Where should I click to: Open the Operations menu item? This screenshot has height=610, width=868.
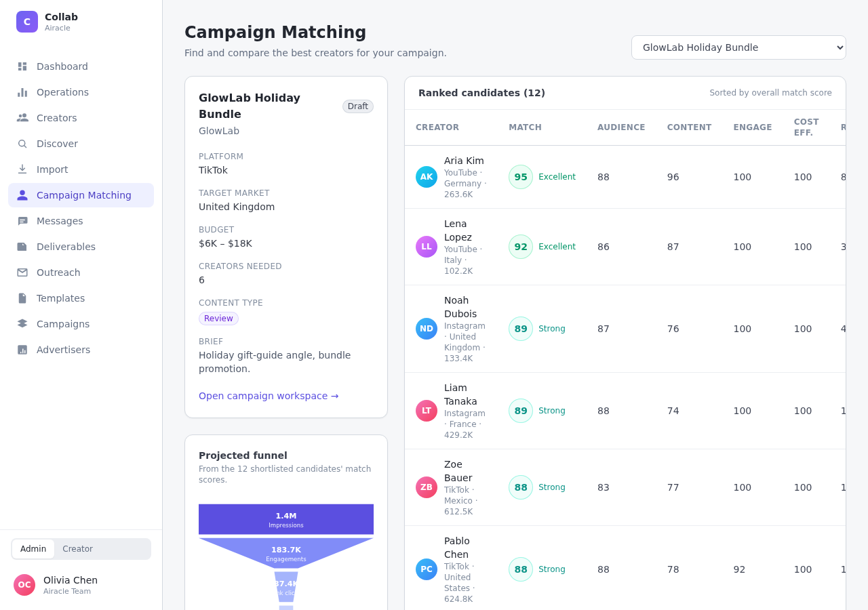81,92
